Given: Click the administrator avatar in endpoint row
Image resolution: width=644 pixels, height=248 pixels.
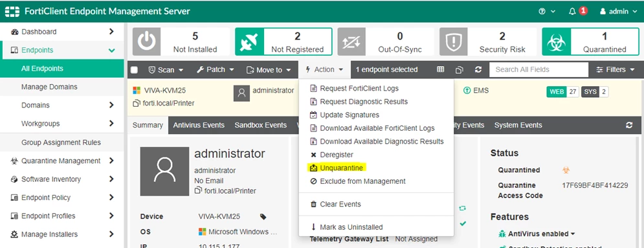Looking at the screenshot, I should pyautogui.click(x=241, y=93).
